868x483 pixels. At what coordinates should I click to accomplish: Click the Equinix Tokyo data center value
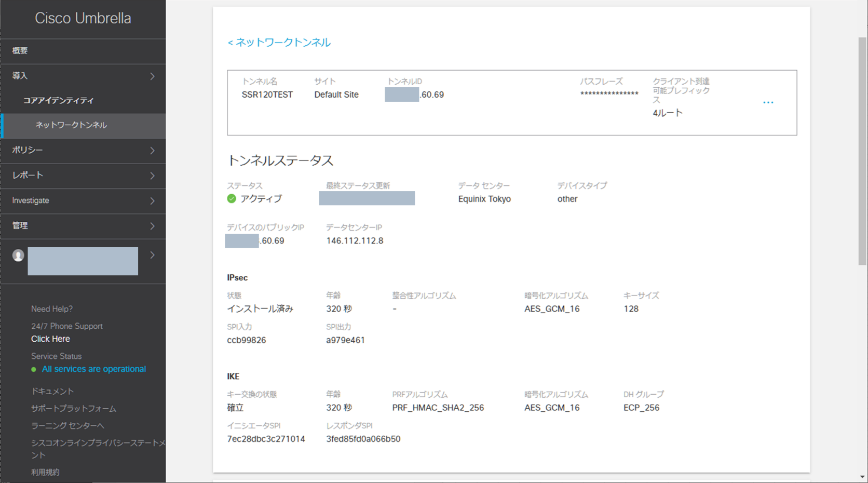pos(484,199)
